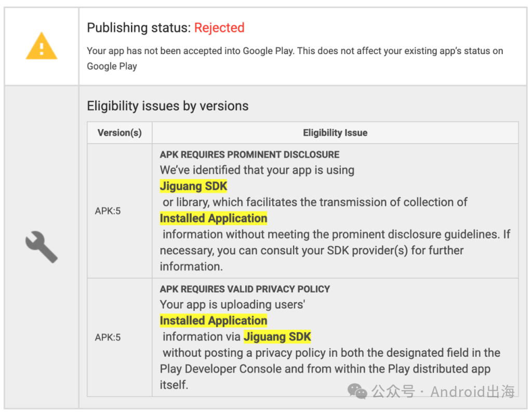Viewport: 532px width, 413px height.
Task: Click the yellow warning triangle icon
Action: pyautogui.click(x=42, y=46)
